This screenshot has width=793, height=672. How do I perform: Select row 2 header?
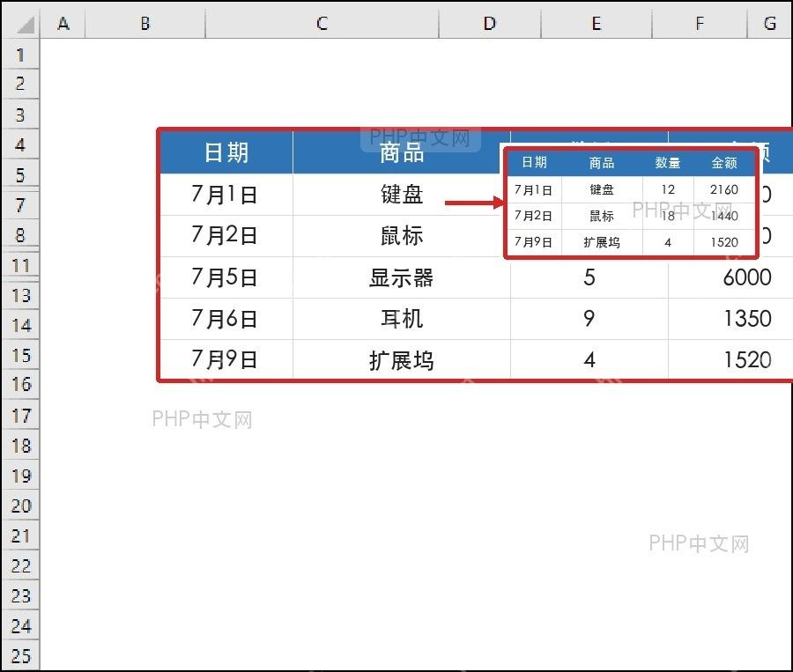click(x=21, y=84)
